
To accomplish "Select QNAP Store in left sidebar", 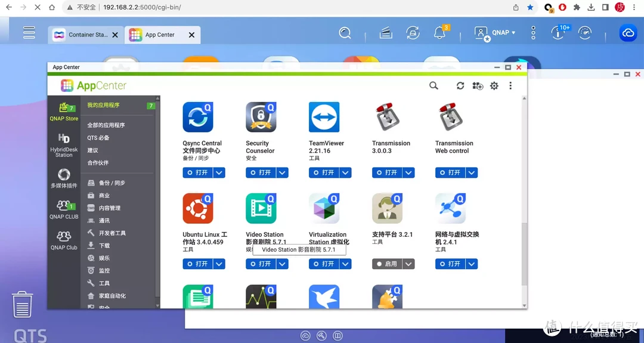I will point(64,111).
